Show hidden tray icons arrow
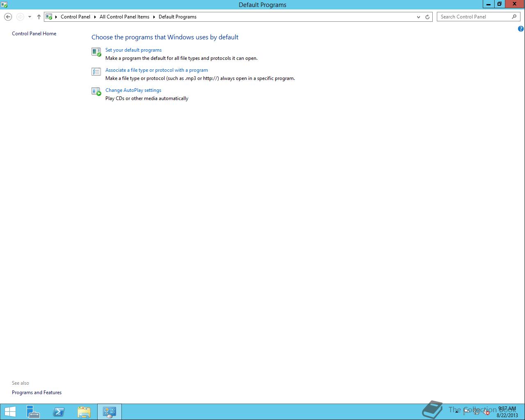Viewport: 525px width, 420px height. (x=457, y=412)
